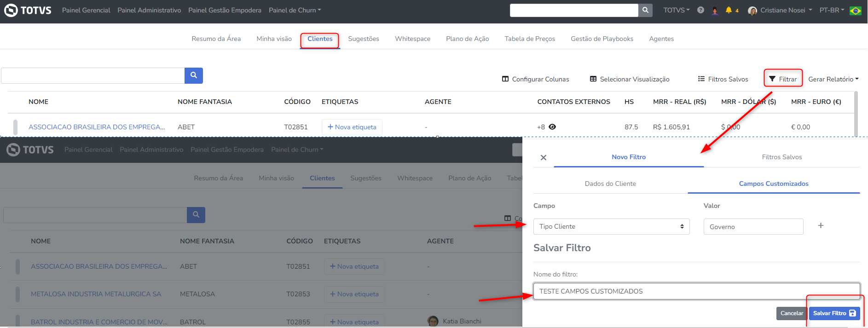Viewport: 868px width, 328px height.
Task: Click the Filtrar funnel button
Action: click(783, 79)
